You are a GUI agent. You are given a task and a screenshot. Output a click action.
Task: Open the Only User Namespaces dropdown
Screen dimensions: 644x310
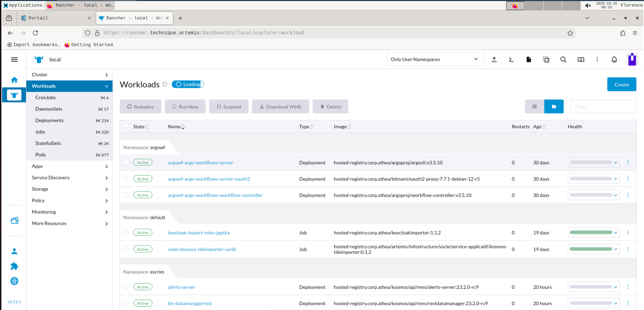pyautogui.click(x=435, y=59)
